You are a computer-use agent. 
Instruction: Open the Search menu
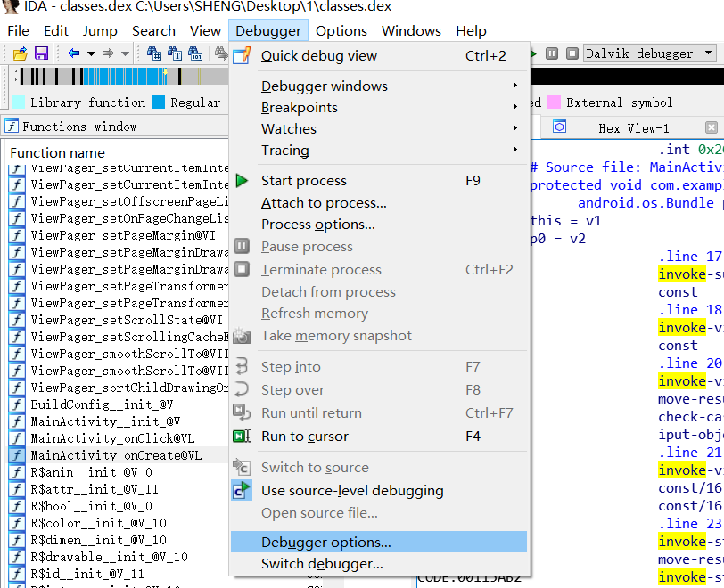(x=153, y=31)
